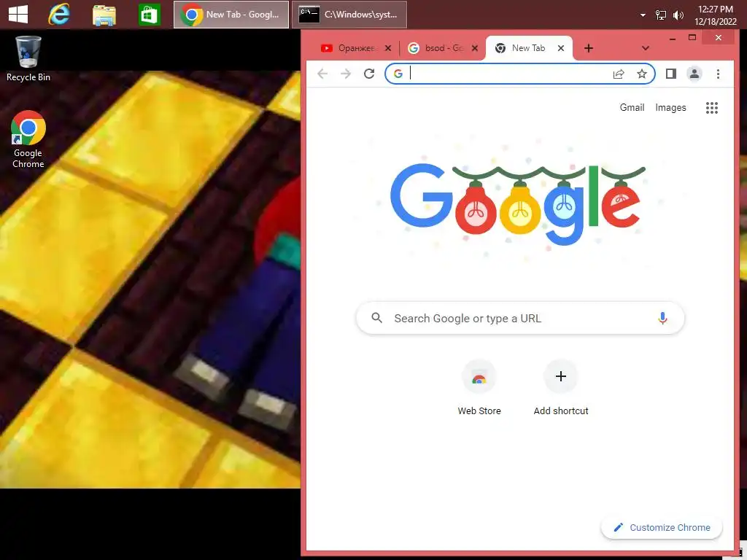Minimize the Chrome window

click(672, 38)
